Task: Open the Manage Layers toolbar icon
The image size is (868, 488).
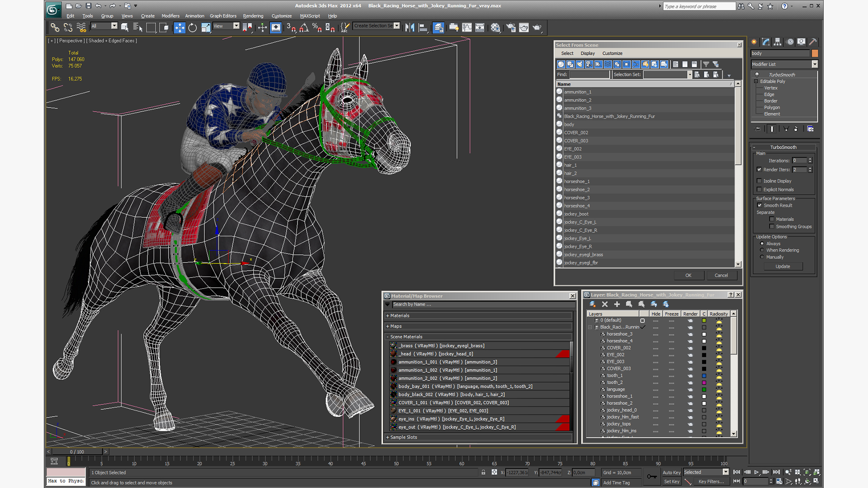Action: click(438, 28)
